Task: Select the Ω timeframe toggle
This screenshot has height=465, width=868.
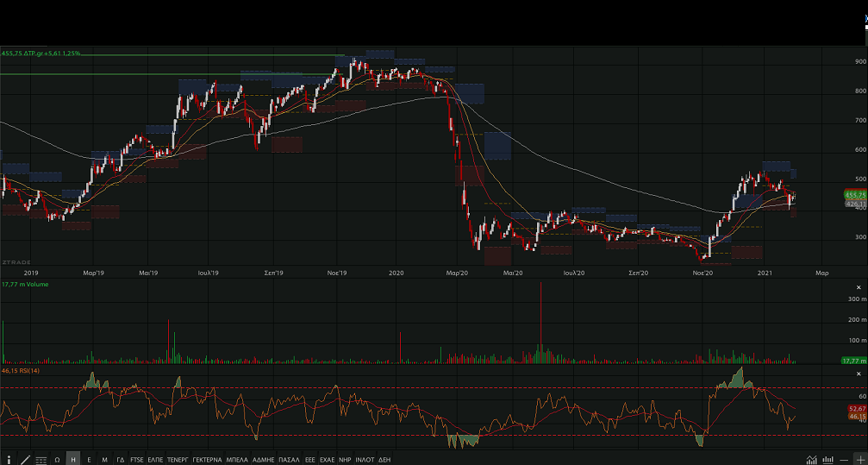Action: 57,459
